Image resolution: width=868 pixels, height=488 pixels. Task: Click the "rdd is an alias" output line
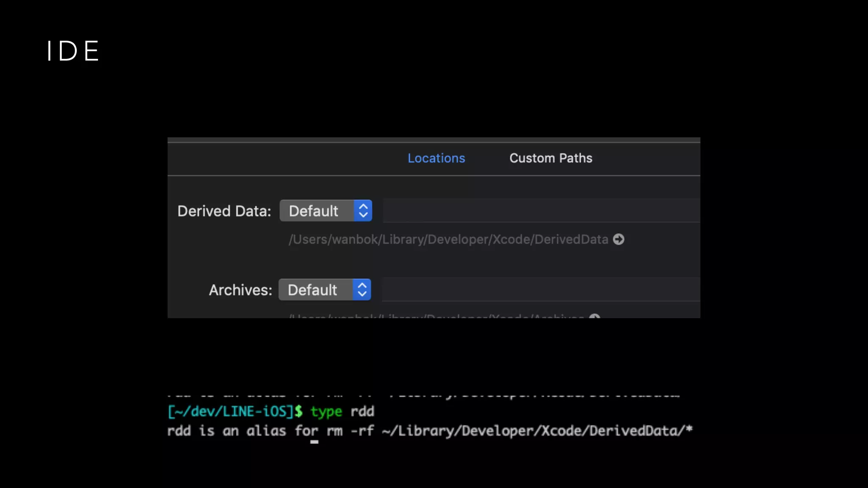(x=429, y=431)
